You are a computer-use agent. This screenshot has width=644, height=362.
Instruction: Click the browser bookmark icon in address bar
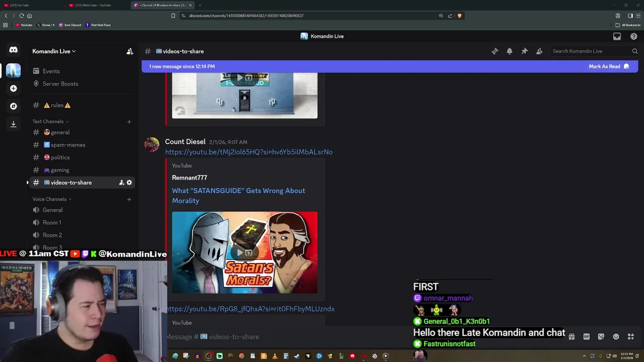[x=173, y=16]
